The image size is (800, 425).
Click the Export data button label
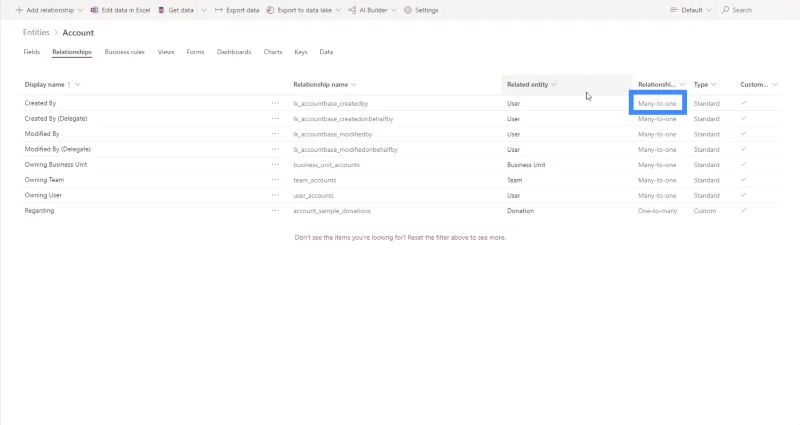[x=243, y=10]
